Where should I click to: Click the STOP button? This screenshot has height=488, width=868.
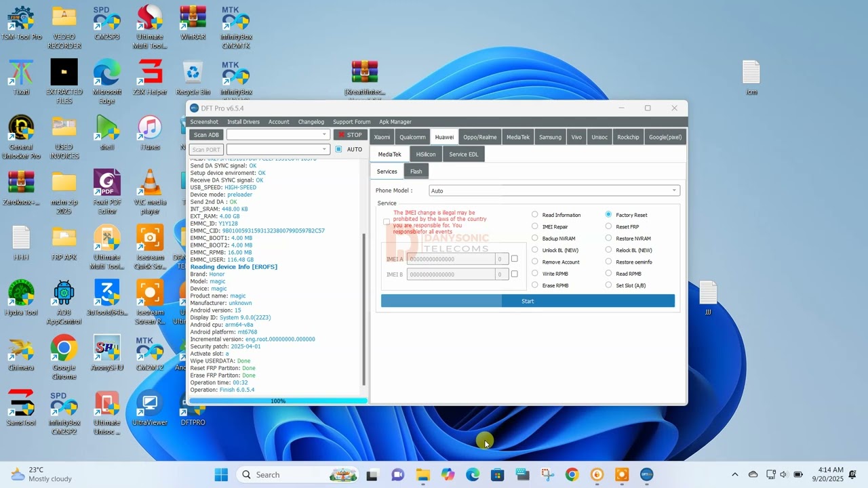[350, 135]
